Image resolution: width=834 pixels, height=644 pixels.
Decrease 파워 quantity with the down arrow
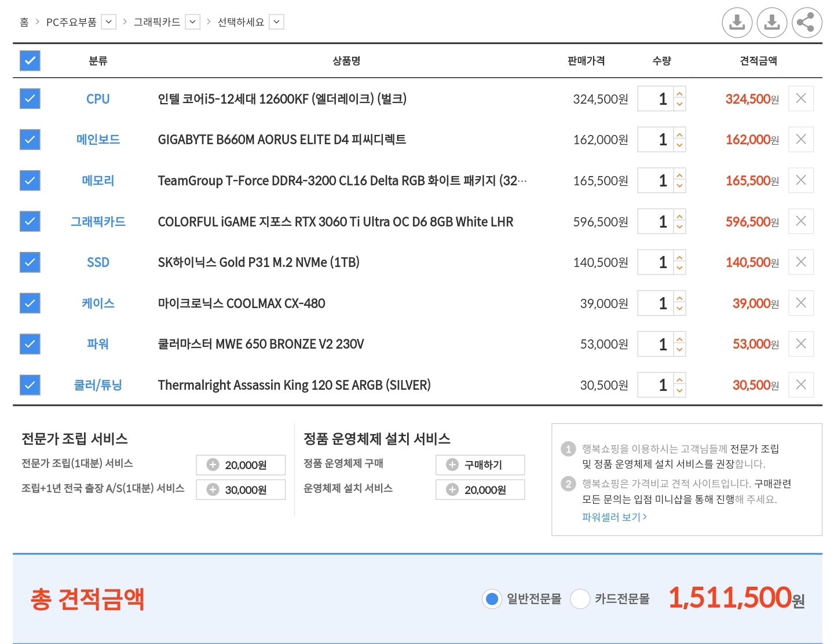click(x=680, y=350)
